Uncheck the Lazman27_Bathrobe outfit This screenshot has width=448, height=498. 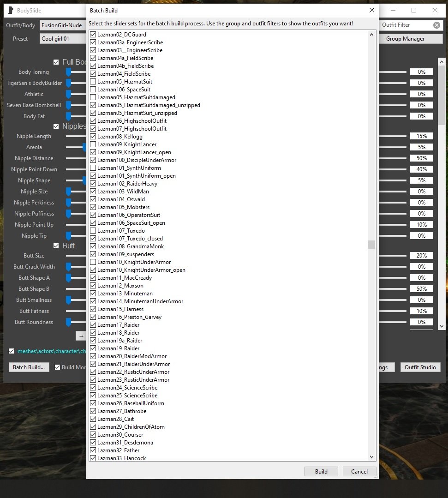point(93,411)
